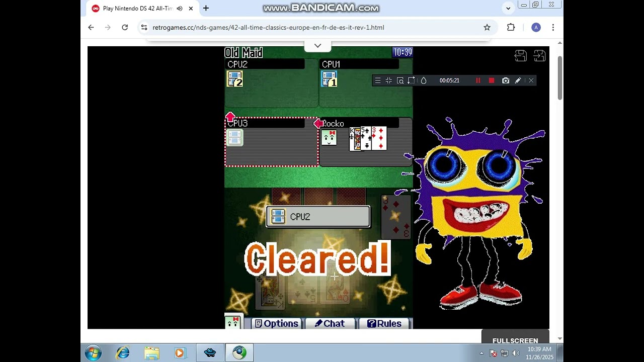
Task: Pause the Bandicam recording
Action: 478,80
